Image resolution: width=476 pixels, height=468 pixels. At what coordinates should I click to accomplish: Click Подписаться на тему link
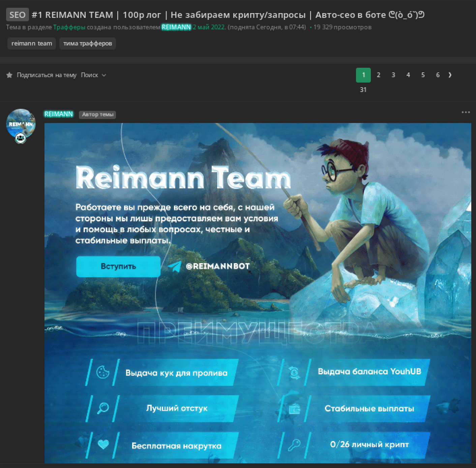(x=47, y=75)
